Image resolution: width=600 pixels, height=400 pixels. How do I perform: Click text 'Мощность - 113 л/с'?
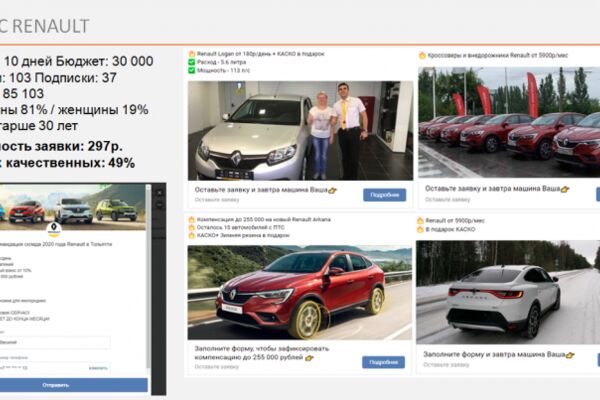click(x=223, y=70)
